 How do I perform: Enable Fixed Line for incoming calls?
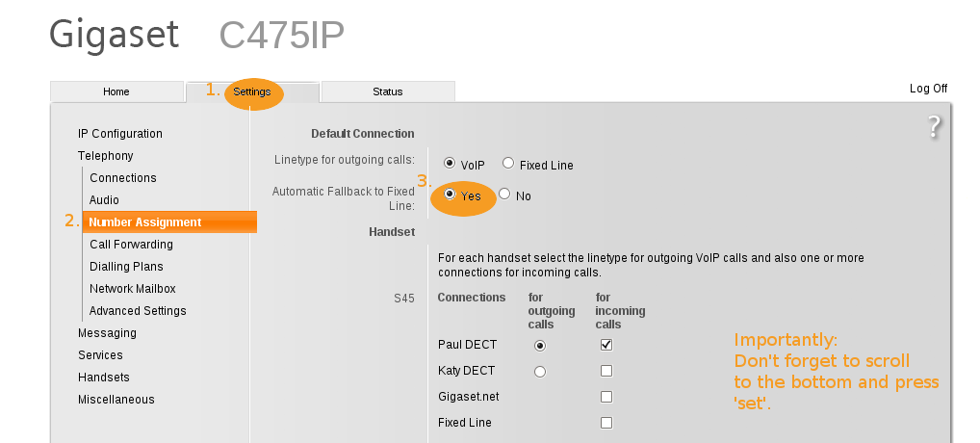606,423
